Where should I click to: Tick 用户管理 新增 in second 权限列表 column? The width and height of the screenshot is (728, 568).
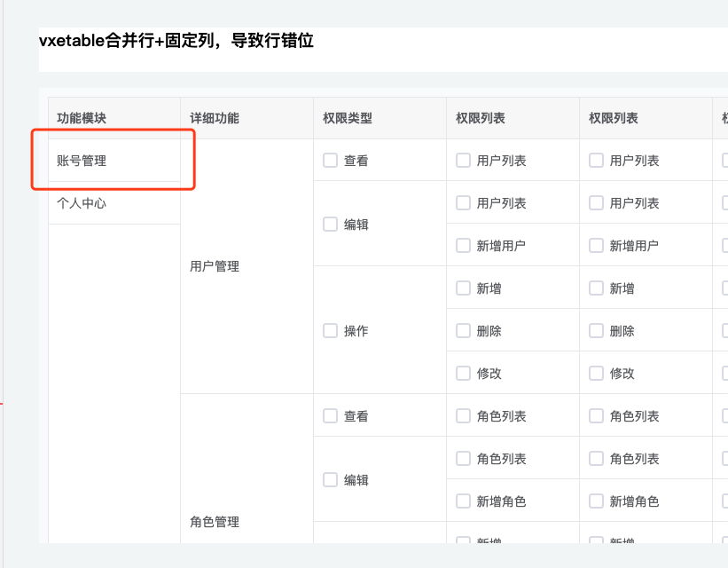pyautogui.click(x=596, y=288)
